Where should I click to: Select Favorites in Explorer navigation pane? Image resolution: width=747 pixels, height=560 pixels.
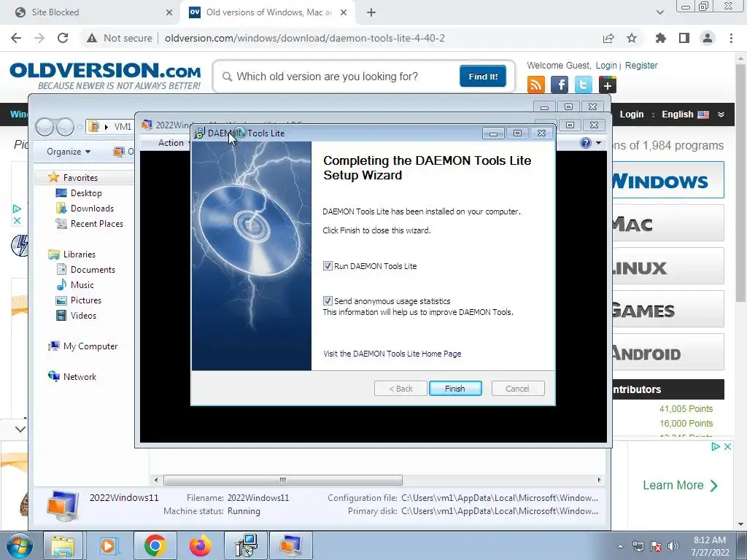(x=80, y=177)
